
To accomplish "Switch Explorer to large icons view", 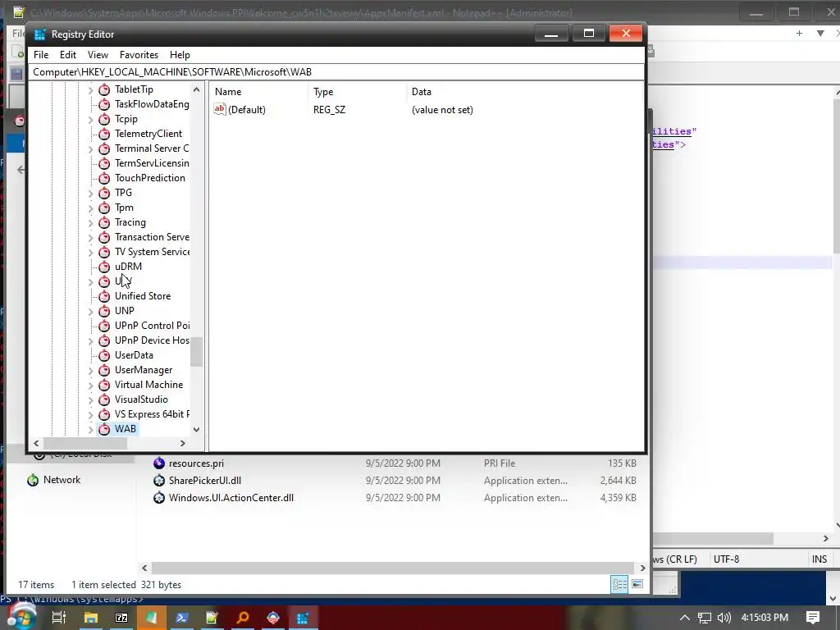I will [637, 584].
